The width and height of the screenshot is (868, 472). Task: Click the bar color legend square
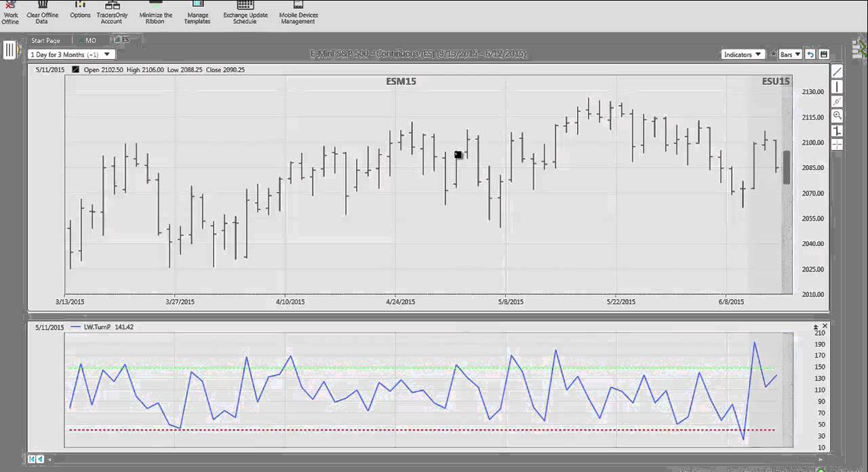point(75,69)
